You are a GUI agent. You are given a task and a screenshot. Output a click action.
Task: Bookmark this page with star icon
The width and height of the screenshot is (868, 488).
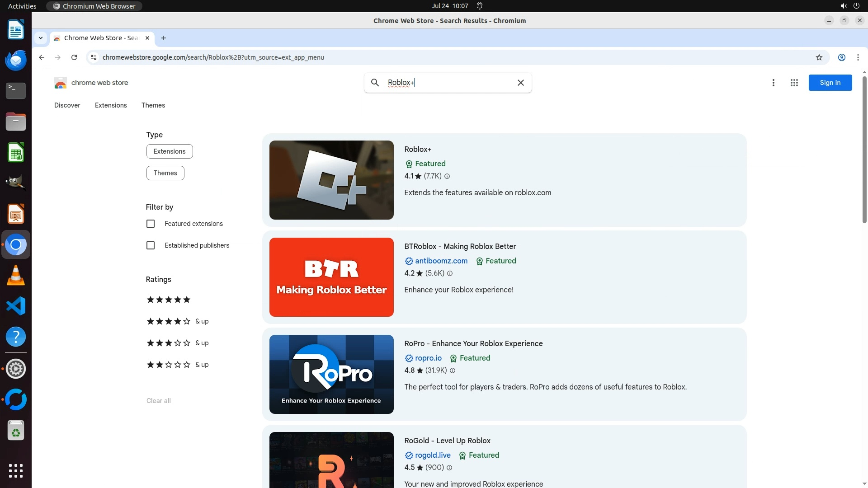[x=819, y=57]
